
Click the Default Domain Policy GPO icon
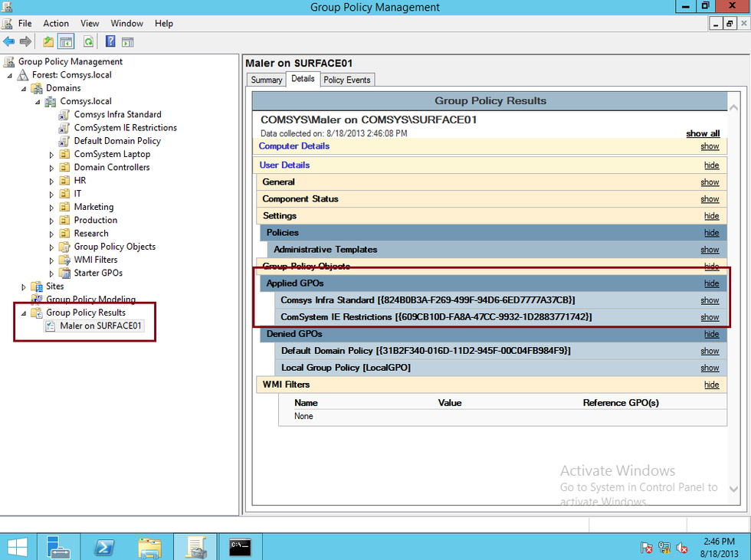click(x=64, y=141)
